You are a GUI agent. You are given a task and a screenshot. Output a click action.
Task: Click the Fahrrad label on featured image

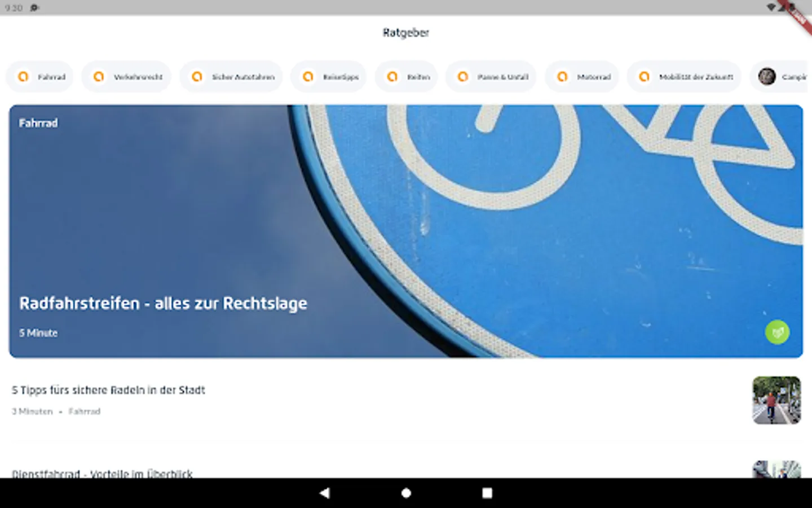pyautogui.click(x=38, y=123)
